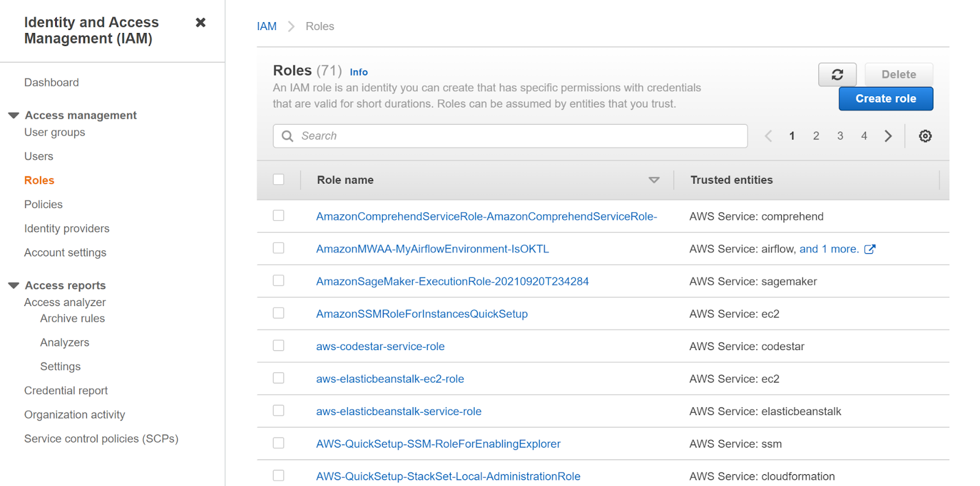Open table preferences gear icon

point(925,136)
